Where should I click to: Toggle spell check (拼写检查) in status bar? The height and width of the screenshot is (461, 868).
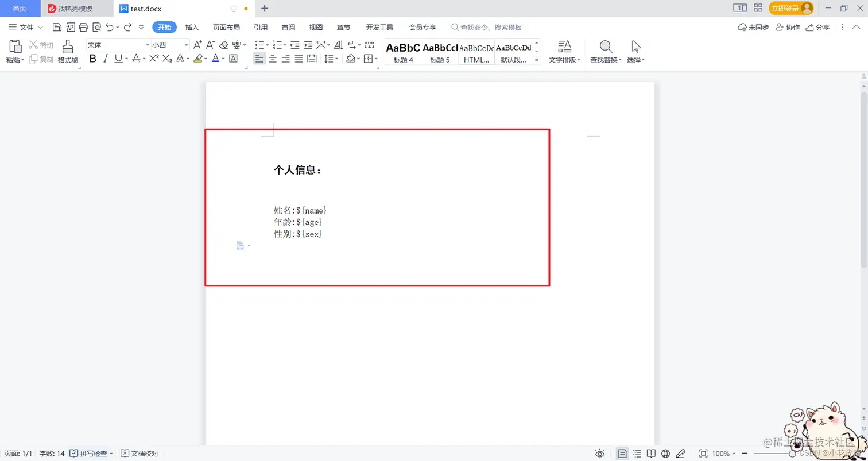tap(92, 454)
